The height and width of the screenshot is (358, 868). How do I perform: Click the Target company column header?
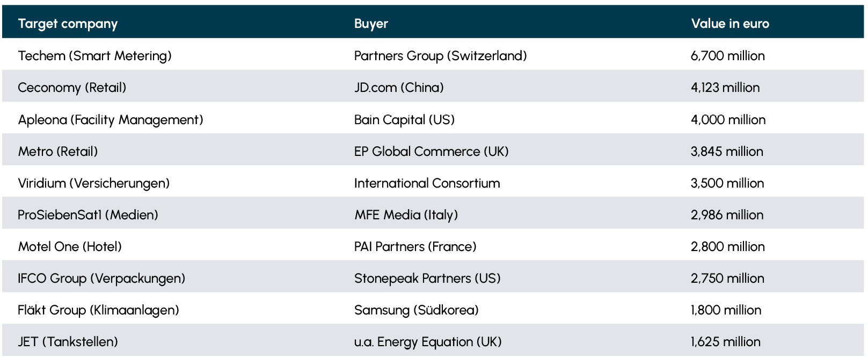click(68, 24)
